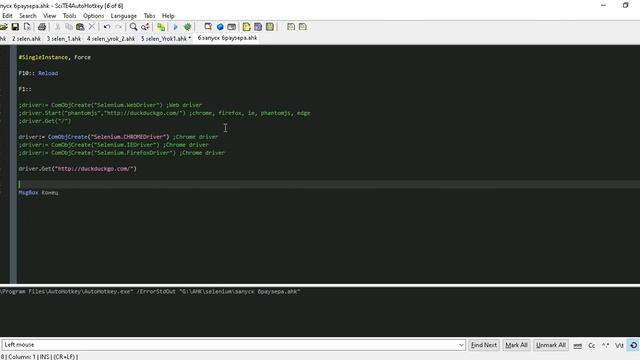Open the Tools menu

[69, 16]
